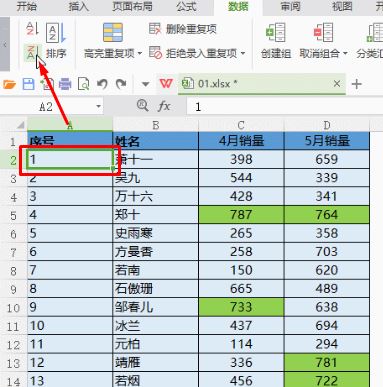Switch to the 开始 ribbon tab
This screenshot has height=387, width=383.
click(27, 6)
